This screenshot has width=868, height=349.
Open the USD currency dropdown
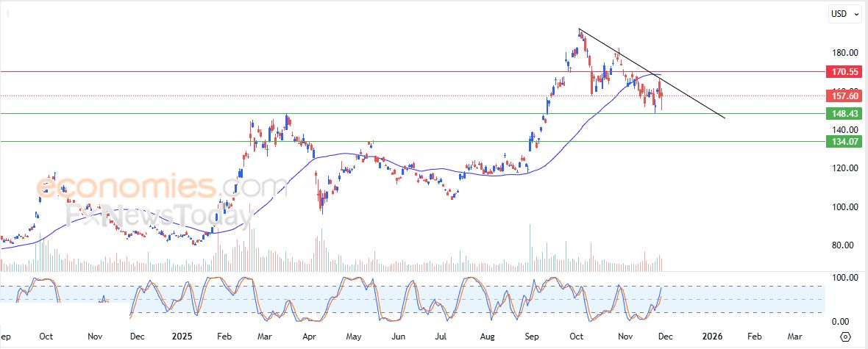pyautogui.click(x=844, y=15)
